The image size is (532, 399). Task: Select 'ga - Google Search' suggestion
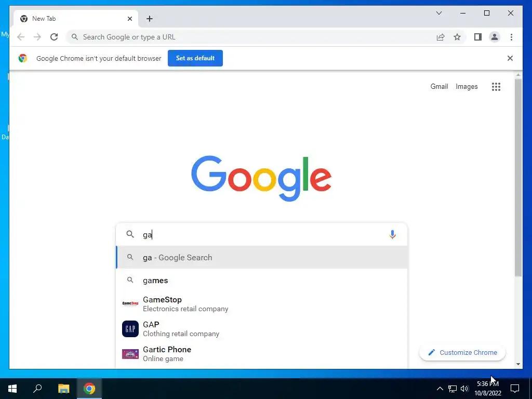[262, 258]
